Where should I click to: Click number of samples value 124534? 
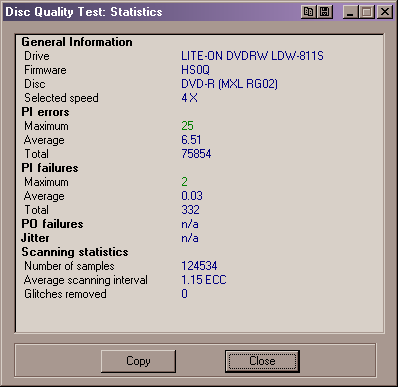[x=199, y=266]
